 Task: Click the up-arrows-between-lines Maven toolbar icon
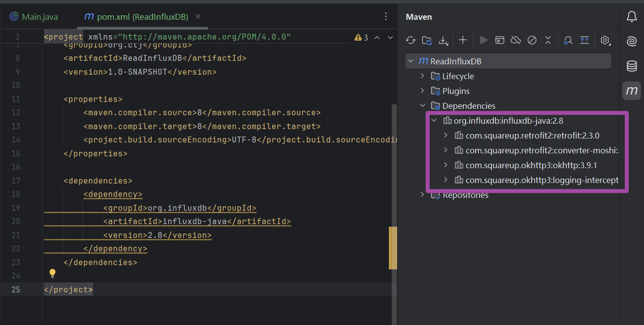[585, 40]
